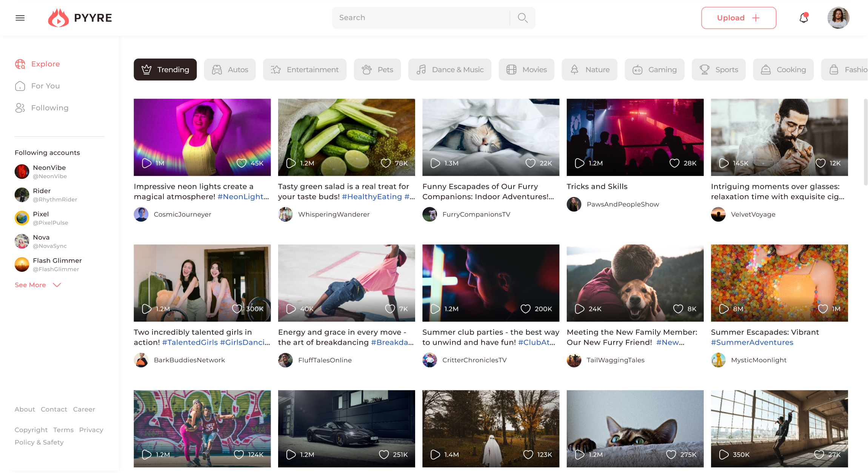The height and width of the screenshot is (473, 868).
Task: Click NeonVibe account avatar in sidebar
Action: 22,171
